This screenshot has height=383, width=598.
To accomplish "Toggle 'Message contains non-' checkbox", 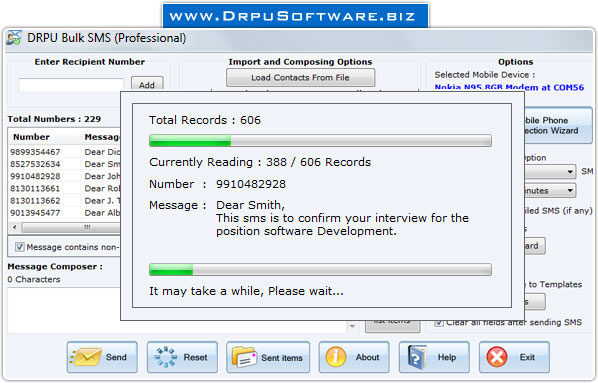I will (x=20, y=247).
